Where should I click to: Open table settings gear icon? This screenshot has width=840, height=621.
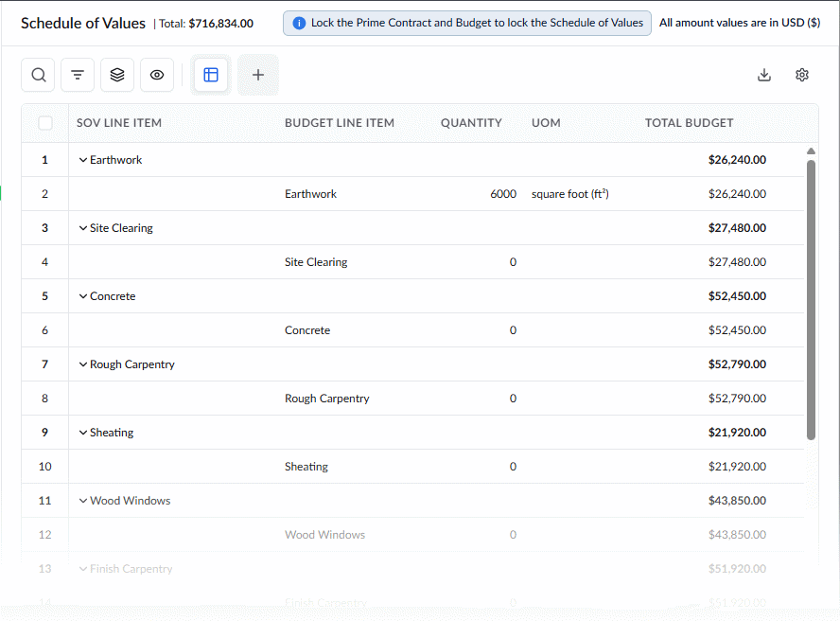(x=802, y=75)
